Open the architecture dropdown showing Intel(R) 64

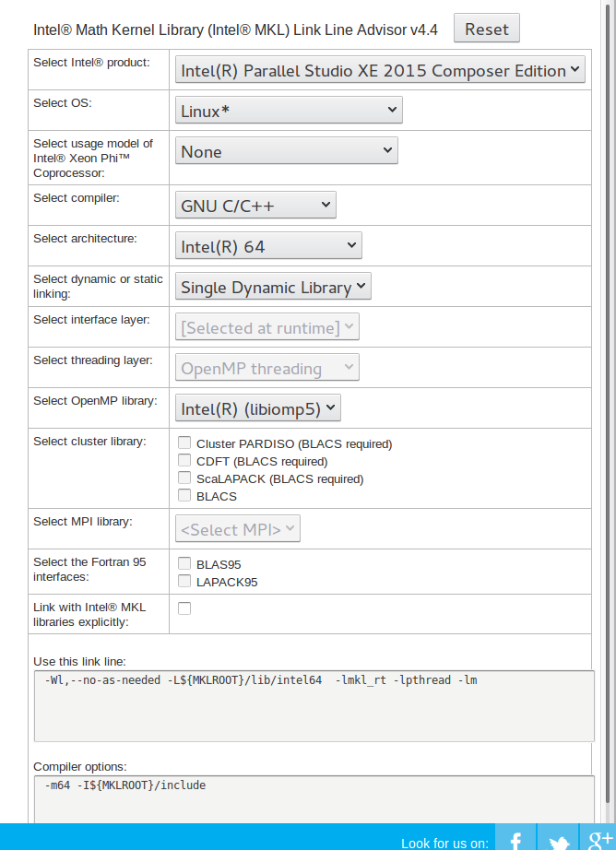click(x=268, y=245)
